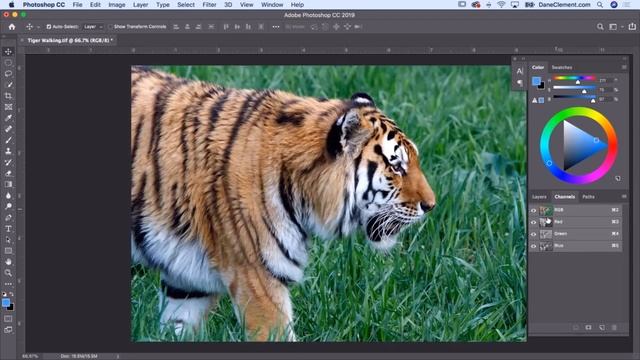The height and width of the screenshot is (360, 640).
Task: Open the Paragraph panel icon
Action: pos(520,83)
